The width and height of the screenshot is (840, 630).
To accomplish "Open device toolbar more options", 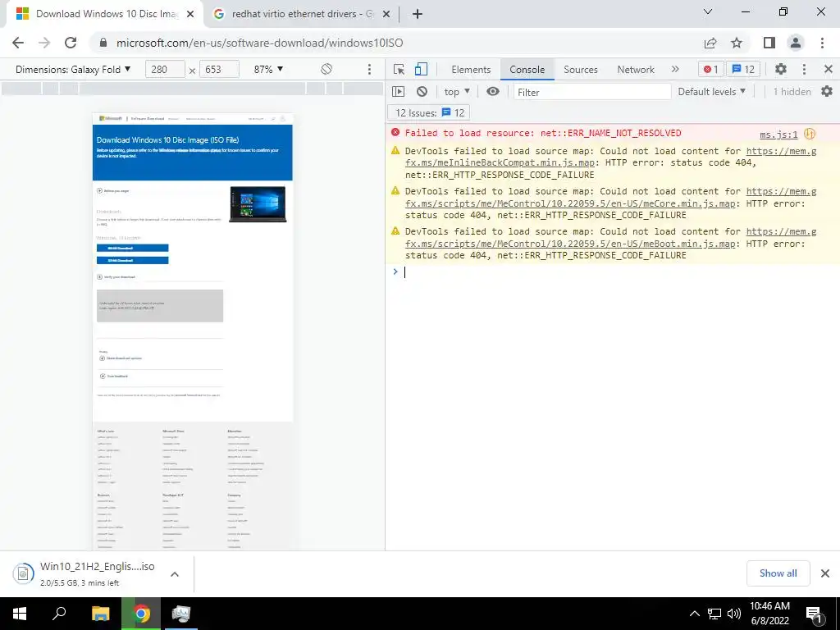I will (369, 69).
